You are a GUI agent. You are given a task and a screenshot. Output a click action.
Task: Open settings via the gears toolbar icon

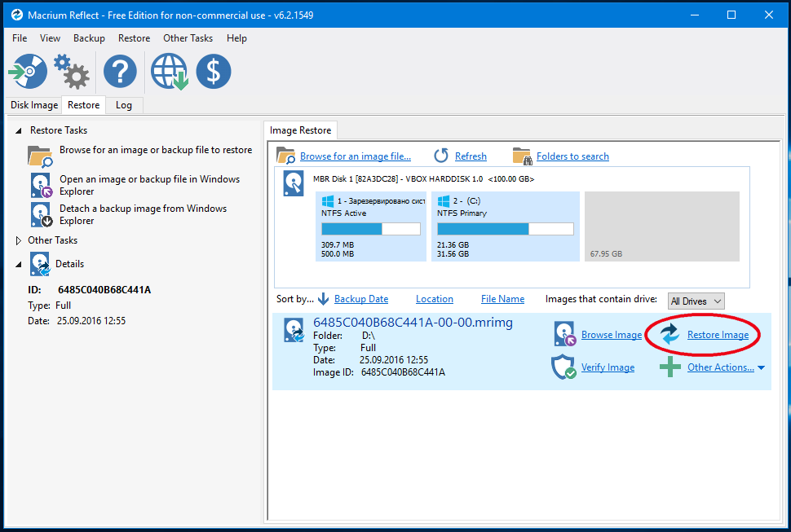click(72, 72)
